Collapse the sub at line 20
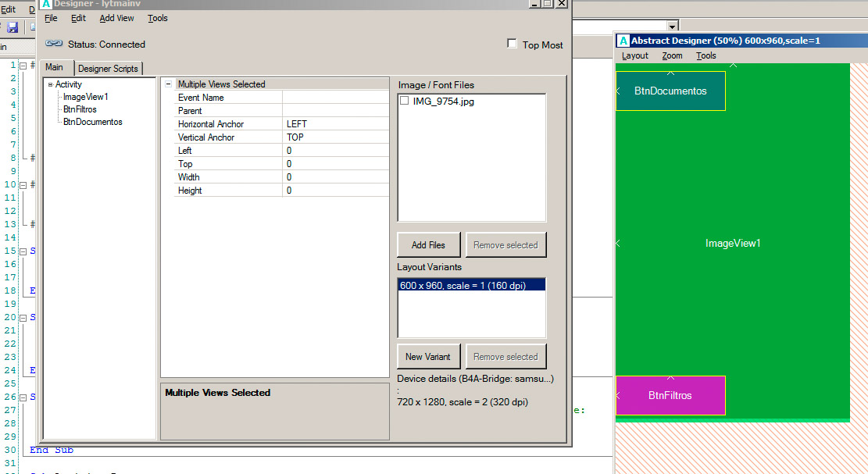 click(23, 318)
